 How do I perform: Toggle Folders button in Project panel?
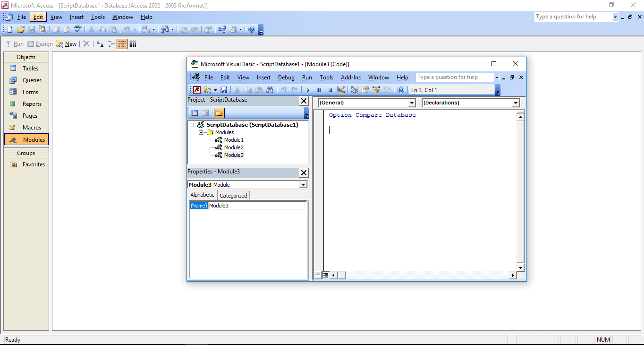219,113
